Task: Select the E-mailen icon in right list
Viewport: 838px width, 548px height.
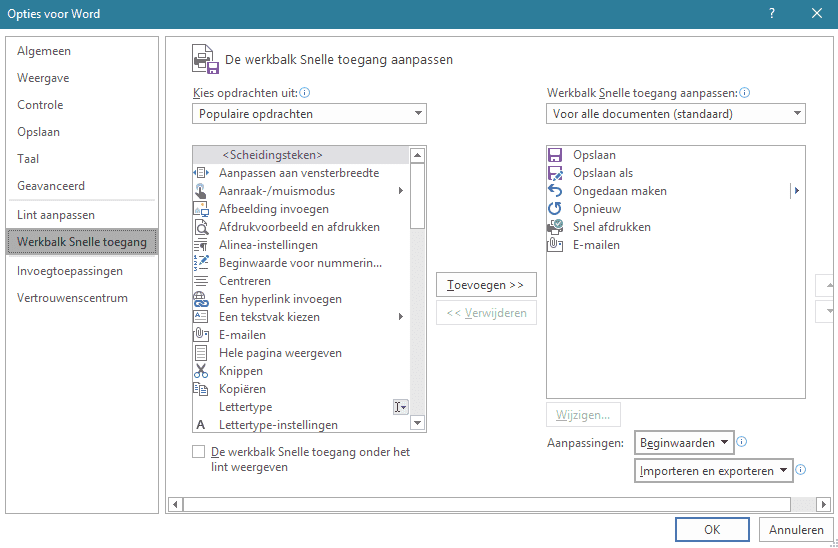Action: tap(555, 245)
